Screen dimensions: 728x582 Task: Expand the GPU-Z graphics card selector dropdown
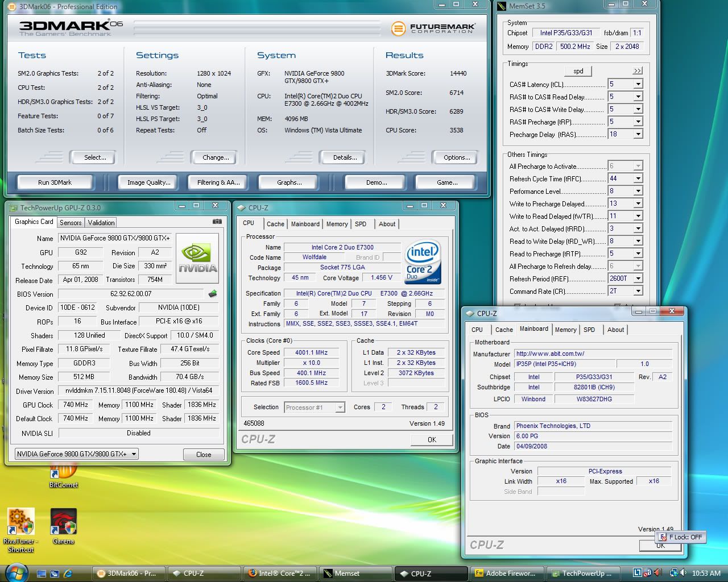(134, 454)
